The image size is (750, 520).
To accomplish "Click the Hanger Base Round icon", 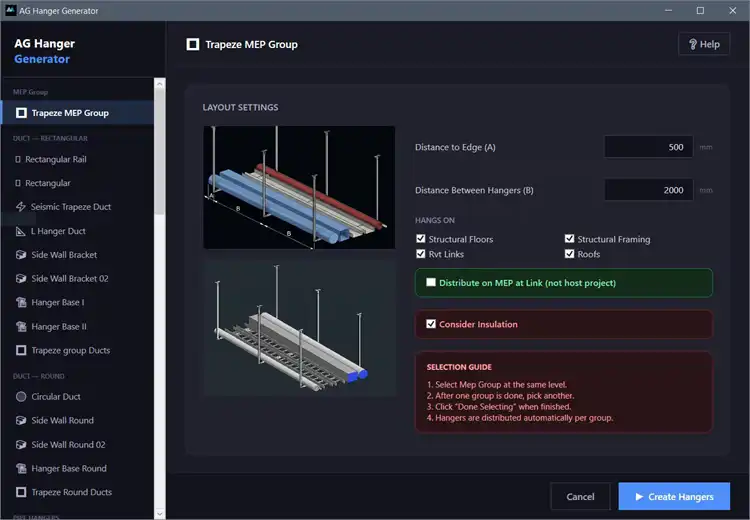I will click(21, 468).
